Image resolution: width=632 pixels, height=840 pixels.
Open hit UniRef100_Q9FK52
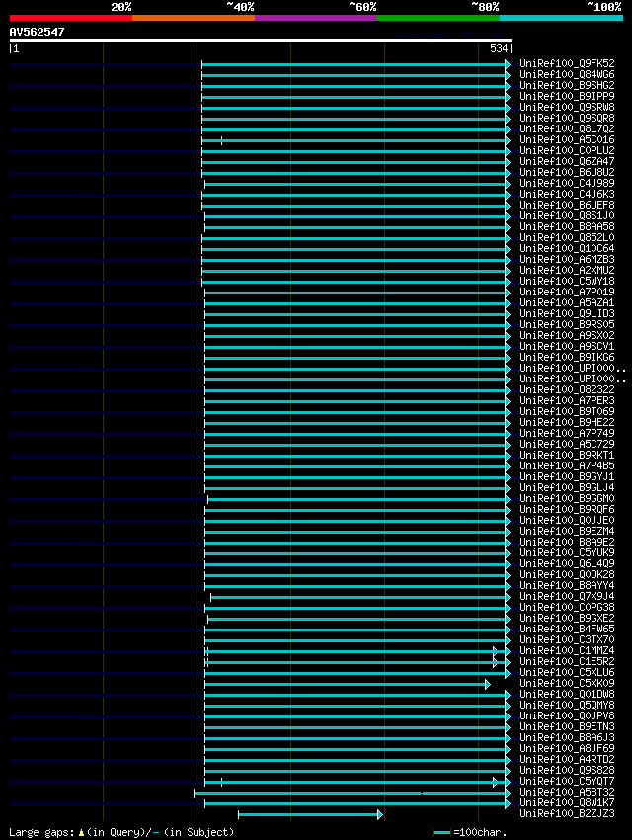pos(567,64)
